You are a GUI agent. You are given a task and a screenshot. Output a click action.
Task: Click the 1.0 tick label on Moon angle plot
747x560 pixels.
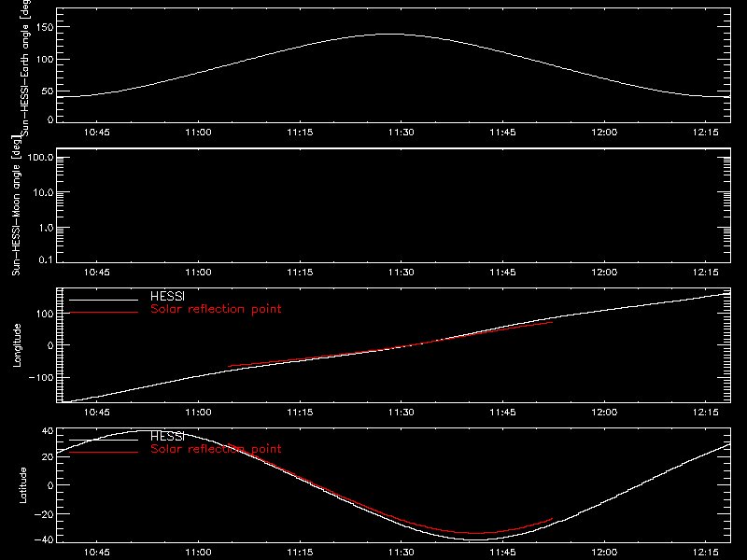[46, 228]
